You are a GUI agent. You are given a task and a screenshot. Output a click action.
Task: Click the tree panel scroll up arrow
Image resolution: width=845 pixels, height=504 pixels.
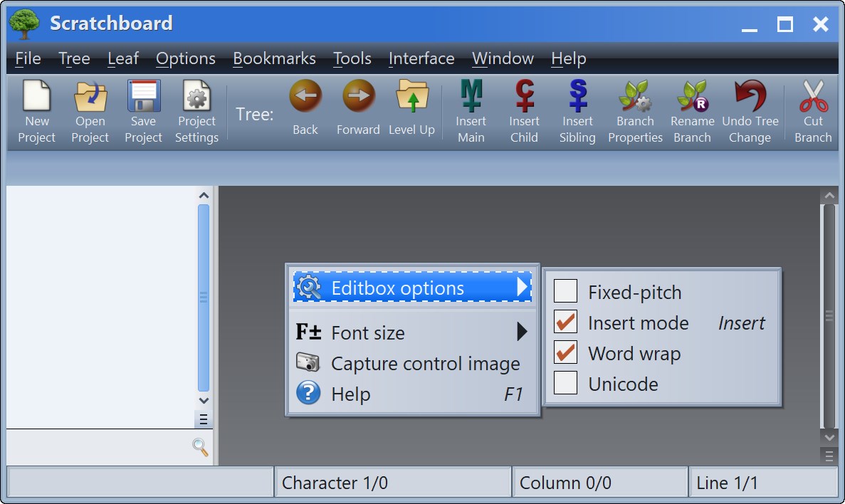click(203, 194)
